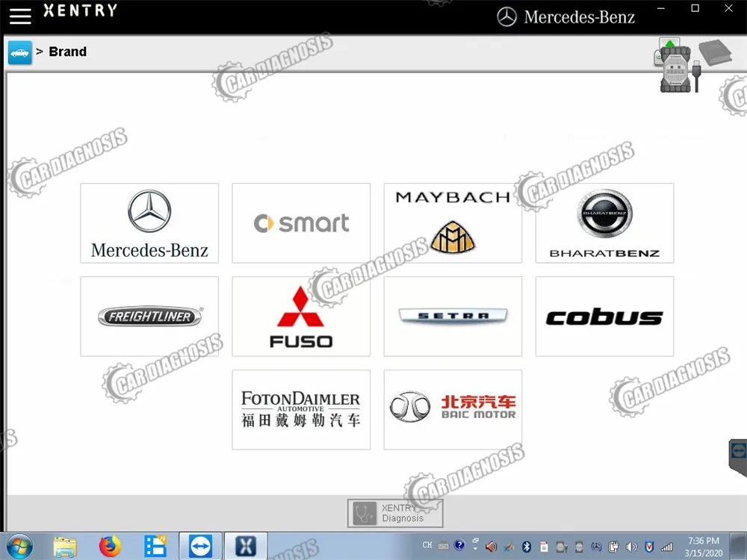The width and height of the screenshot is (747, 560).
Task: Click the CH language indicator in tray
Action: tap(427, 545)
